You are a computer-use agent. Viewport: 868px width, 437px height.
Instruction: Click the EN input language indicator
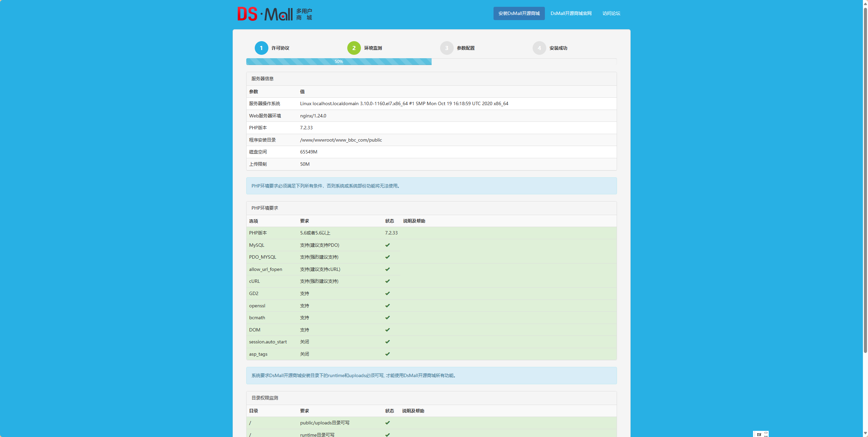(x=759, y=435)
